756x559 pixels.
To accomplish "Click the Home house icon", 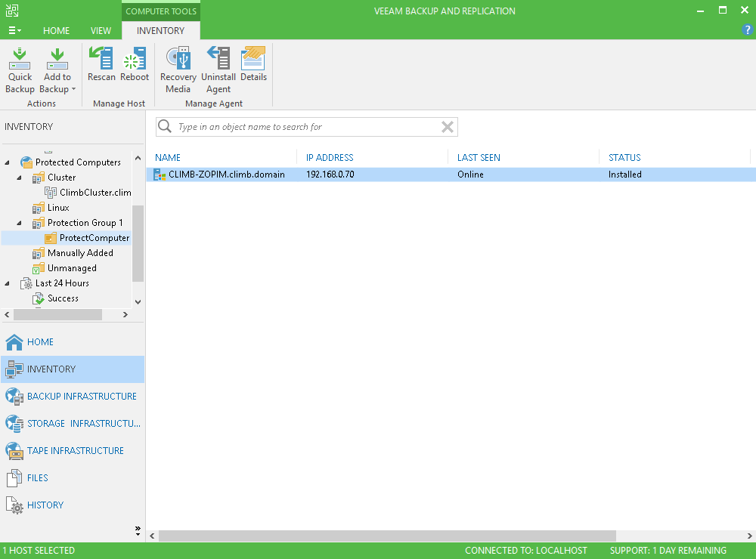I will click(x=14, y=342).
